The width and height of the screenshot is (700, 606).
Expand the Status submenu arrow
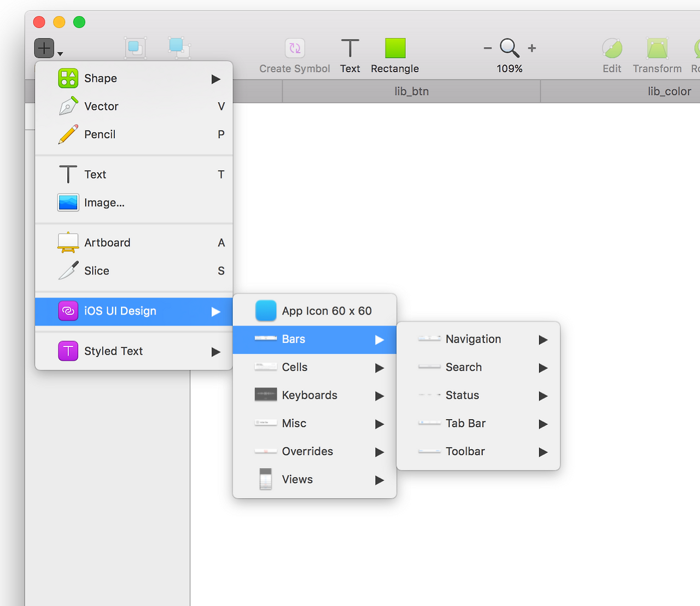pos(543,396)
